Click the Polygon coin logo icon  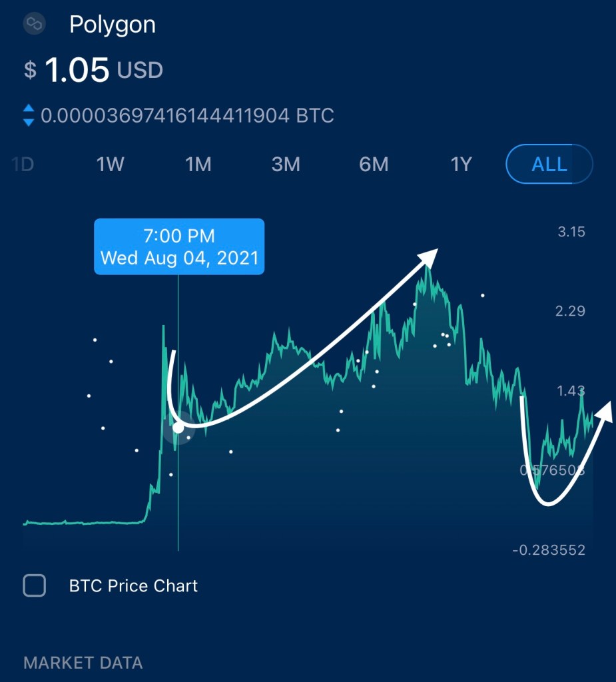pyautogui.click(x=33, y=25)
